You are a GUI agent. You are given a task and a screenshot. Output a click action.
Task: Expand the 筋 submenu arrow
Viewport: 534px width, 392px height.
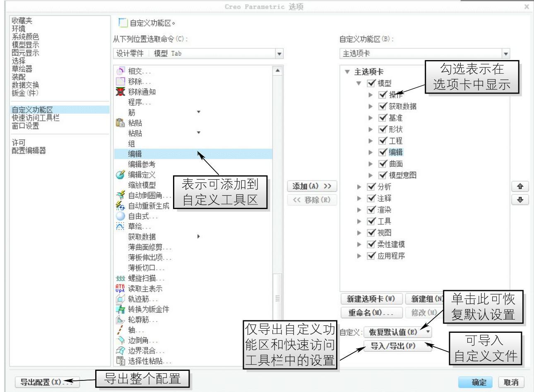198,112
